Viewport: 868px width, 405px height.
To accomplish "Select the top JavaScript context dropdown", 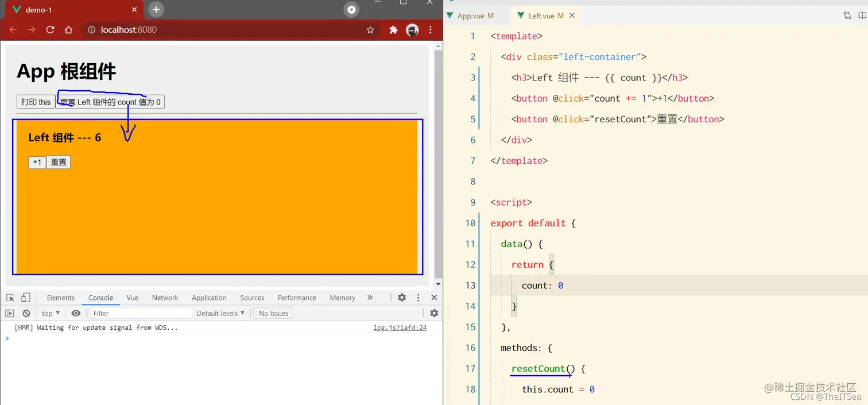I will [x=51, y=313].
